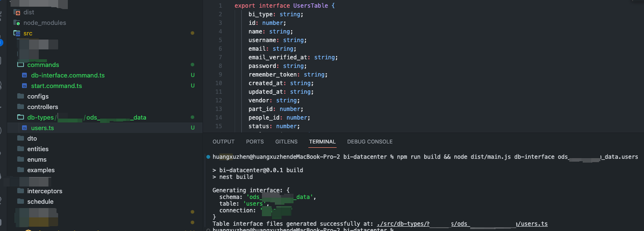The height and width of the screenshot is (231, 644).
Task: Click line number 7 in the editor gutter
Action: point(220,57)
